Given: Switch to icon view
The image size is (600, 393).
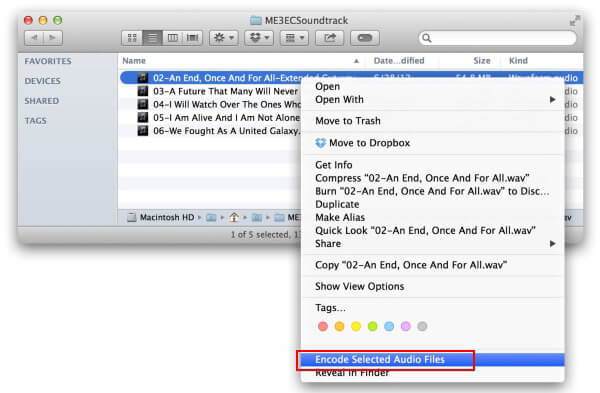Looking at the screenshot, I should coord(132,38).
